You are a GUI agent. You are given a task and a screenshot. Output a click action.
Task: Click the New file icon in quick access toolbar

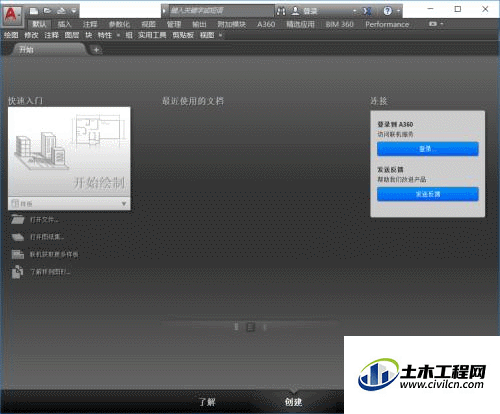coord(34,11)
